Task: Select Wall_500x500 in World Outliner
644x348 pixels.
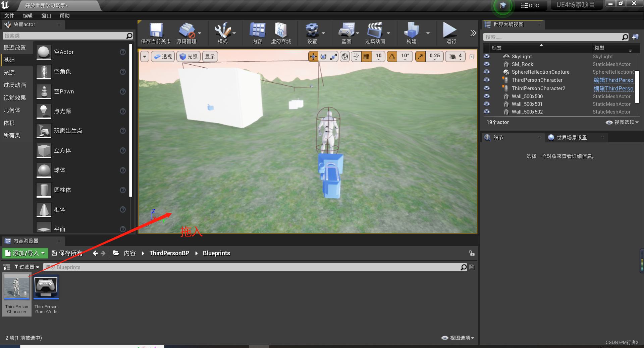Action: point(527,96)
